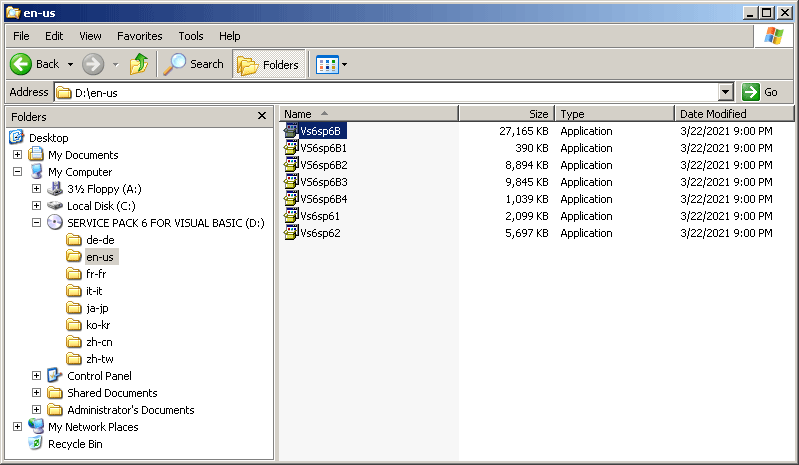Click the My Network Places icon
799x465 pixels.
click(36, 426)
